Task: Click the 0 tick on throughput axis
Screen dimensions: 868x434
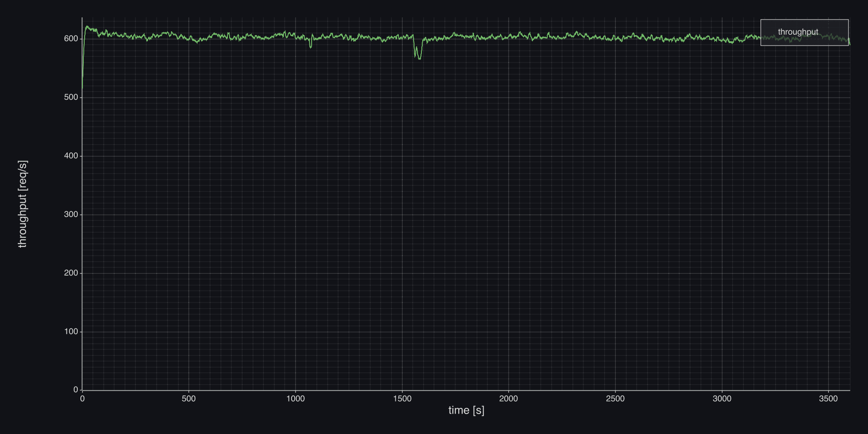Action: coord(76,390)
